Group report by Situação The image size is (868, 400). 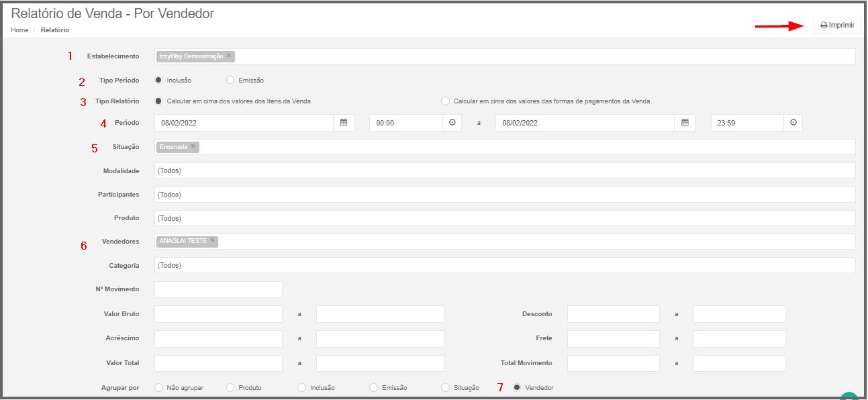[x=445, y=388]
